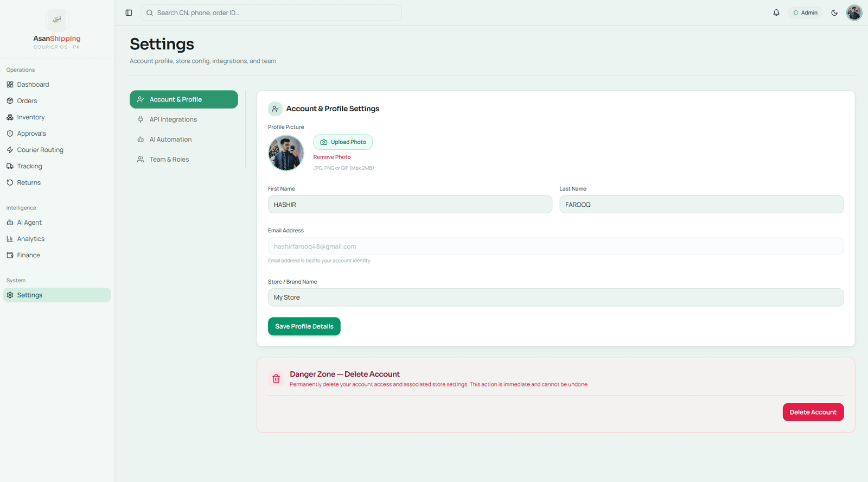Focus the First Name field

(410, 205)
